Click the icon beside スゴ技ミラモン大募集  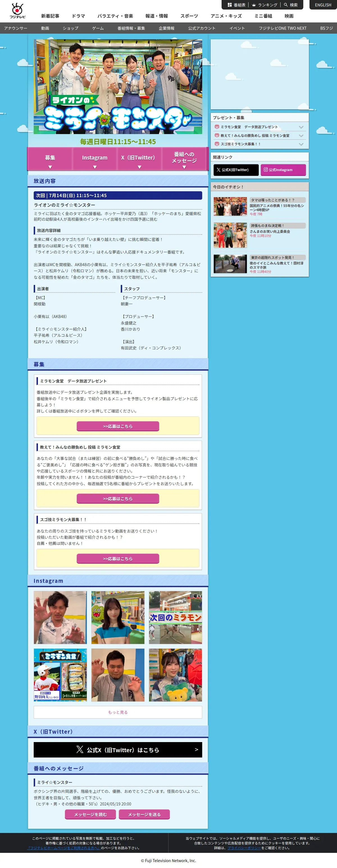coord(217,144)
